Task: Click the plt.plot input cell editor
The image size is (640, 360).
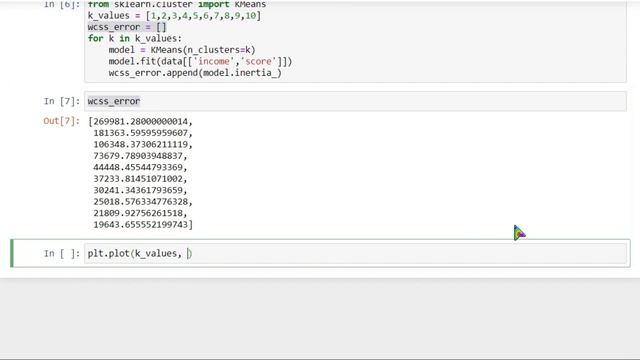Action: [355, 253]
